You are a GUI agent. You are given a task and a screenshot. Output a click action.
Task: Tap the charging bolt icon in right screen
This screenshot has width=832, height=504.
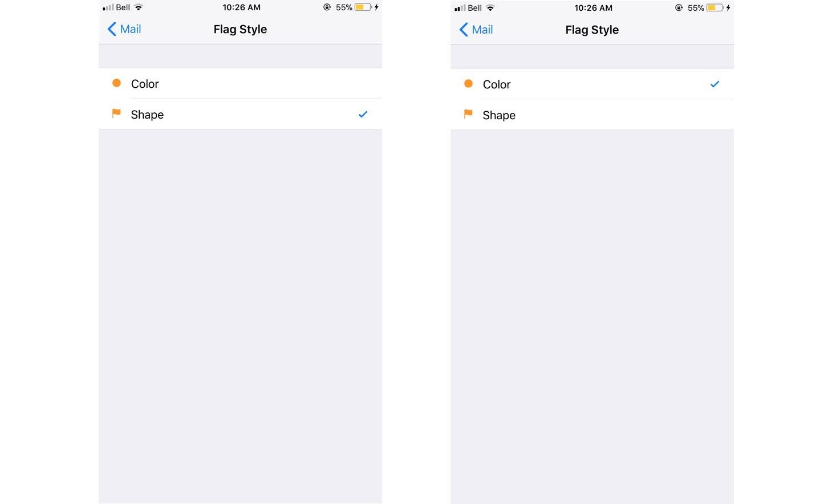tap(728, 8)
